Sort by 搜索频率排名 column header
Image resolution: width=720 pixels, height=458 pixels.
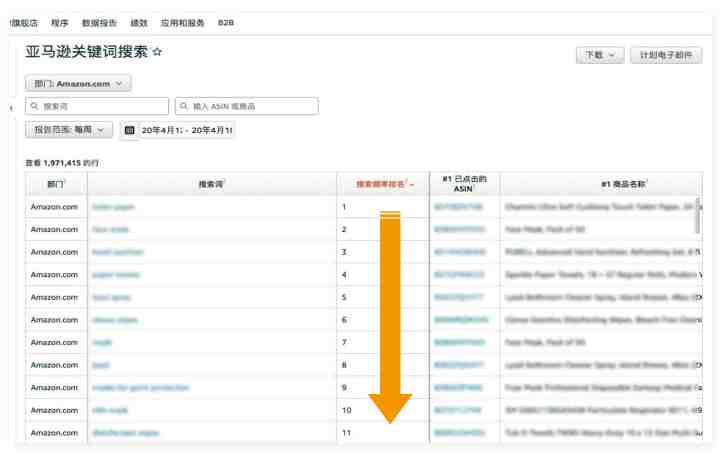(385, 184)
